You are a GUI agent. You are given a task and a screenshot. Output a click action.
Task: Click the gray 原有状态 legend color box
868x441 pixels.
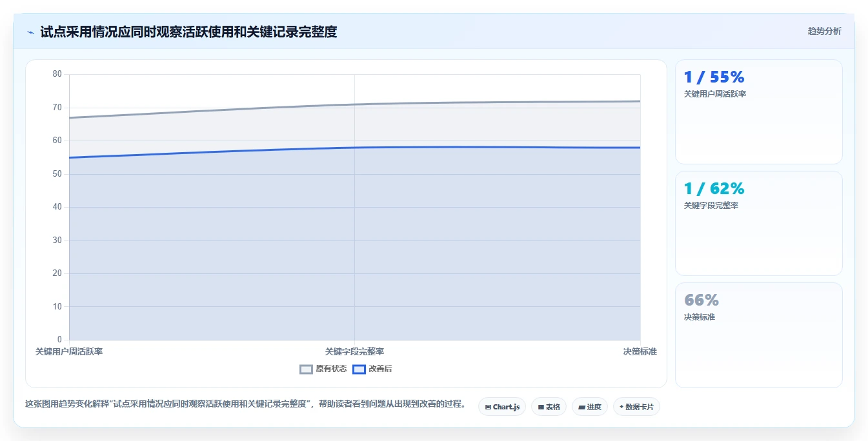click(x=307, y=369)
